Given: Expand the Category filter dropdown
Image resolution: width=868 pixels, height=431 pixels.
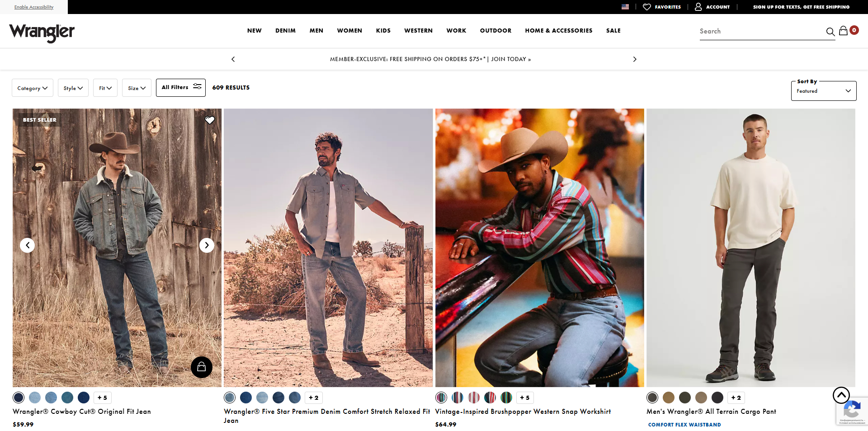Looking at the screenshot, I should [33, 88].
